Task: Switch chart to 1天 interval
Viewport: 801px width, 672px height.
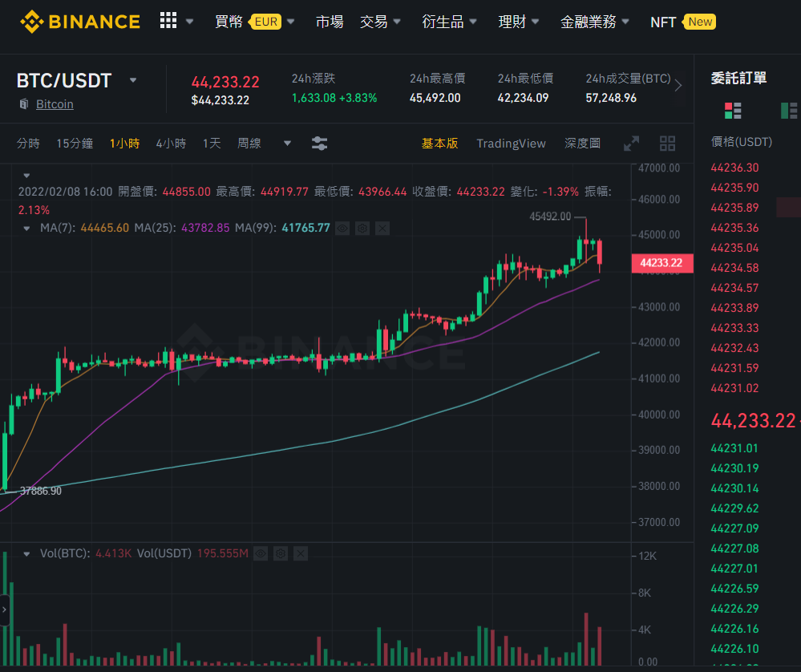Action: [x=212, y=144]
